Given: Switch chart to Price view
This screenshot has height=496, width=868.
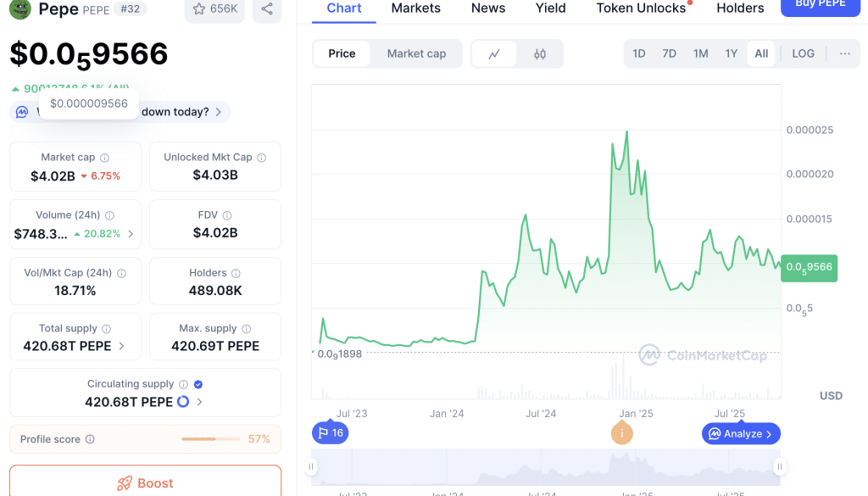Looking at the screenshot, I should pos(342,53).
